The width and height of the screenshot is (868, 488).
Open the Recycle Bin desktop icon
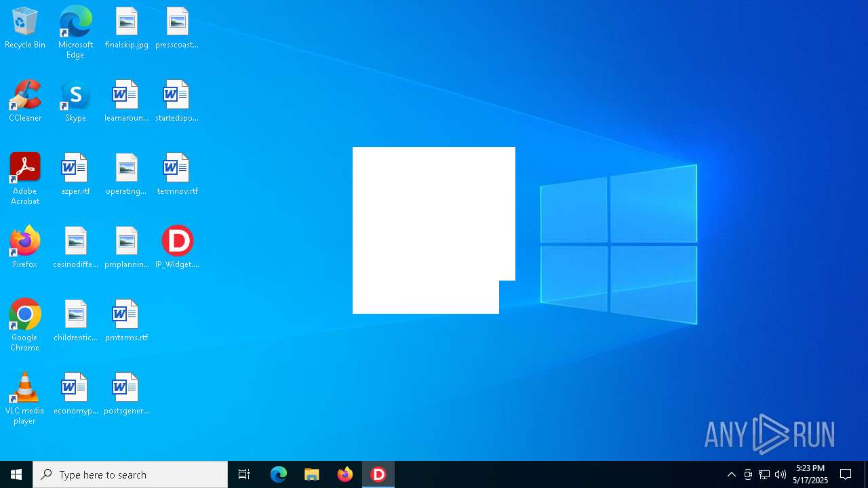(25, 28)
